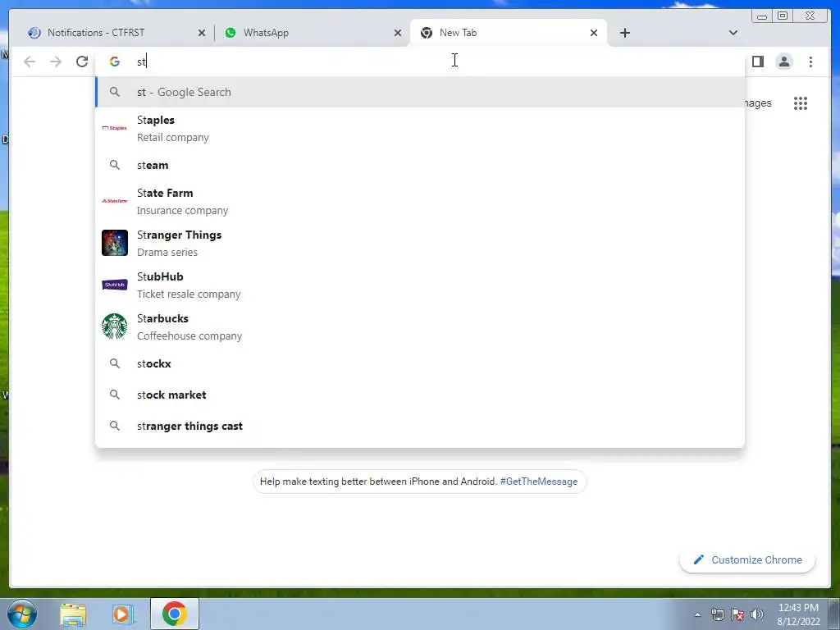Click the Chrome taskbar icon
The width and height of the screenshot is (840, 630).
[x=175, y=614]
